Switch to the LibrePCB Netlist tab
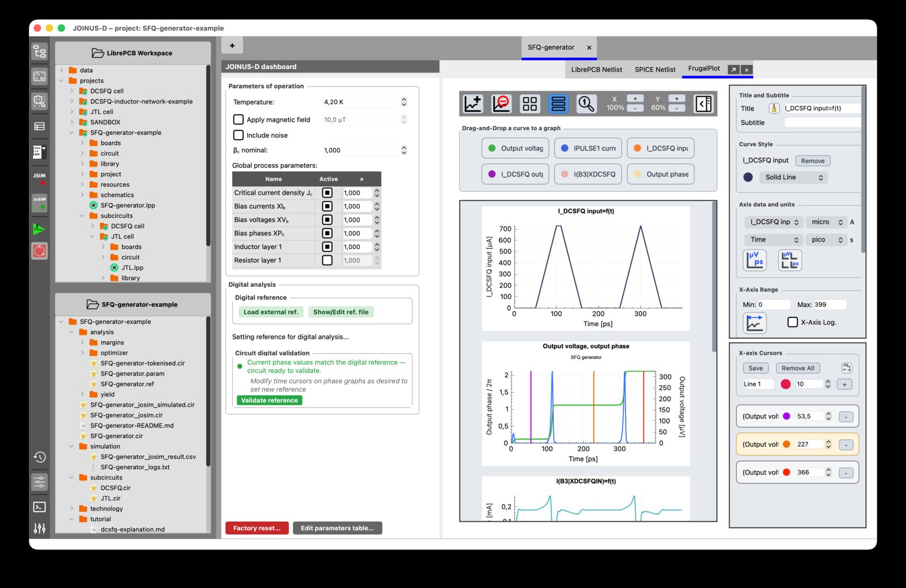906x588 pixels. pos(596,70)
